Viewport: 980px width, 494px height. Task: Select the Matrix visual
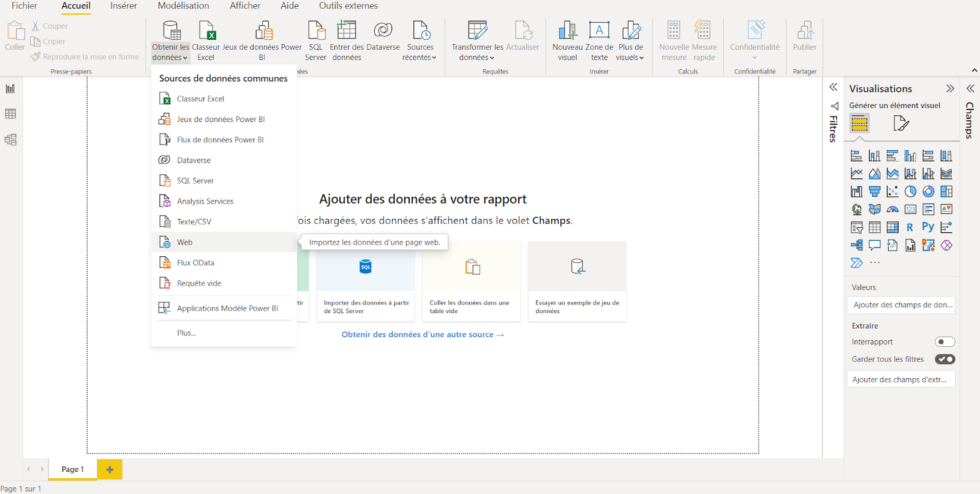point(892,227)
